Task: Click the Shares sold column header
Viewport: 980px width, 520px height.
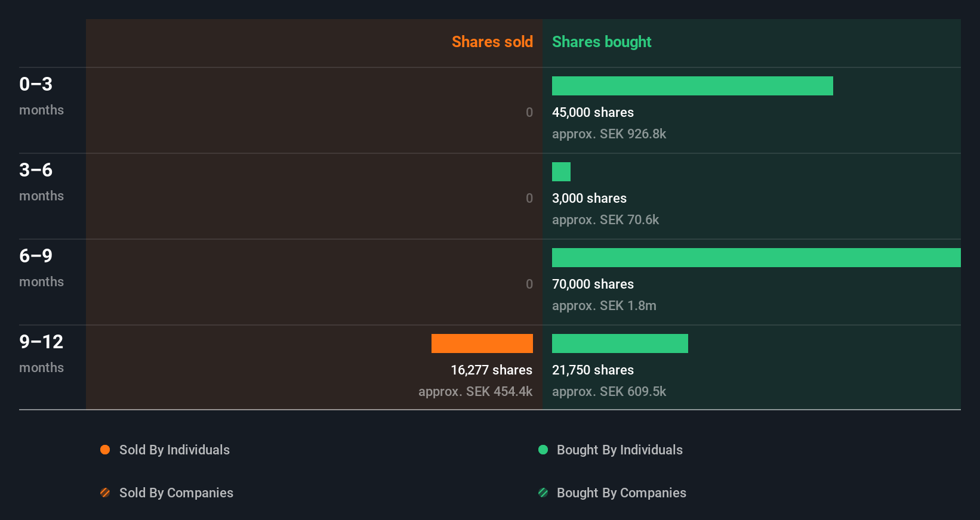Action: [492, 42]
